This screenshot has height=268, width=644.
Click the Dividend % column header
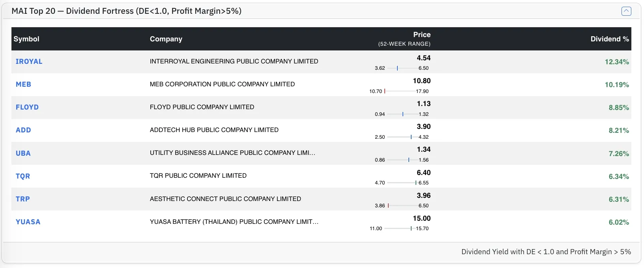tap(610, 39)
